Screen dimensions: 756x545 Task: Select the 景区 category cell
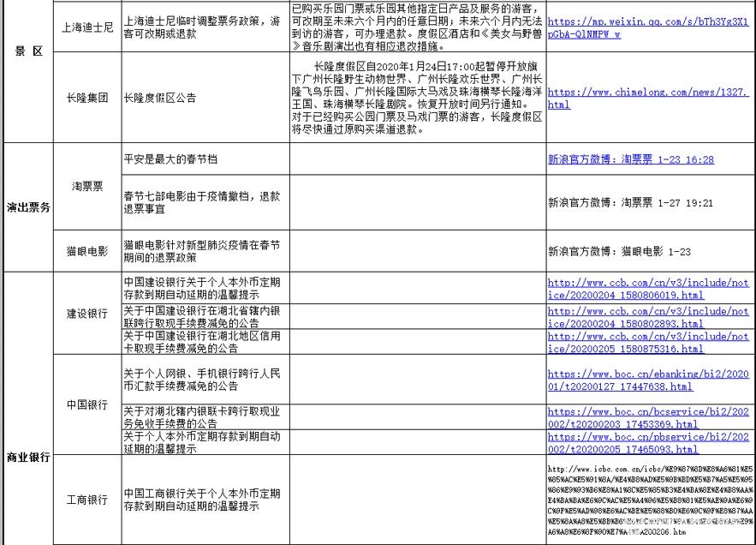tap(29, 51)
